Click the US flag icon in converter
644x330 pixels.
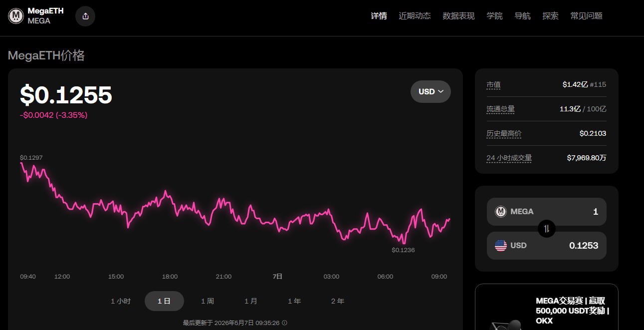click(500, 246)
